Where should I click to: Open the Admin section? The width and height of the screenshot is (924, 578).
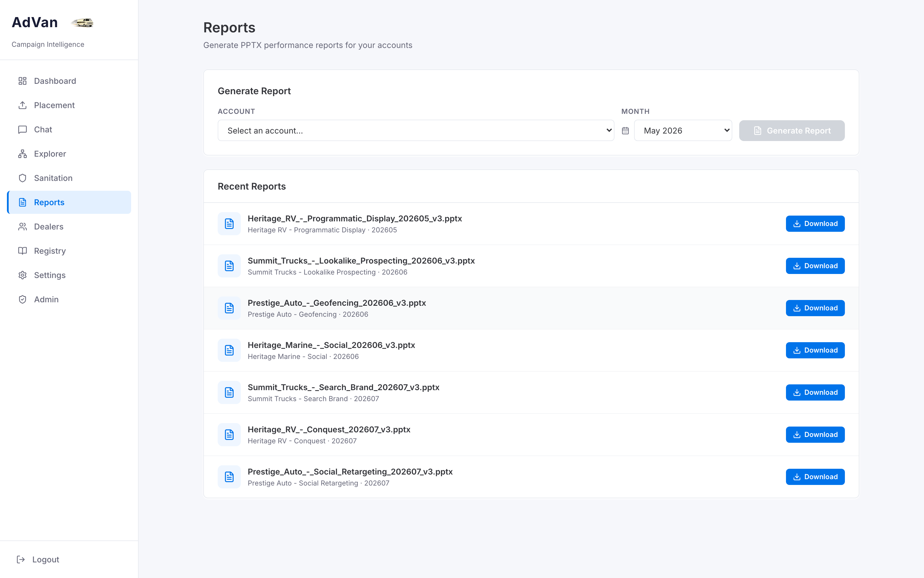(x=69, y=299)
